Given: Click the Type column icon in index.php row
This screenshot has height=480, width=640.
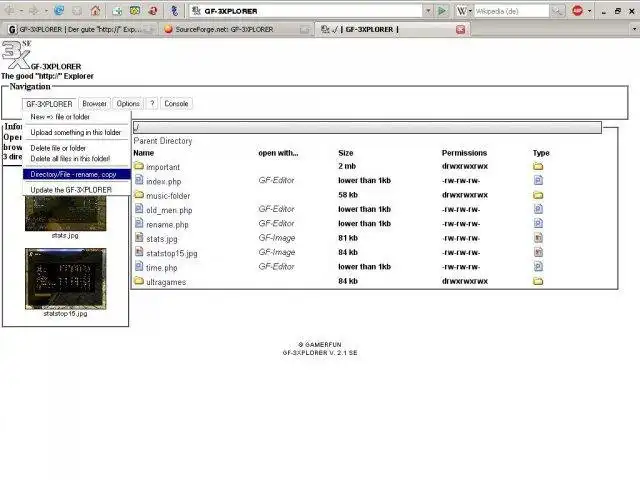Looking at the screenshot, I should (x=538, y=180).
